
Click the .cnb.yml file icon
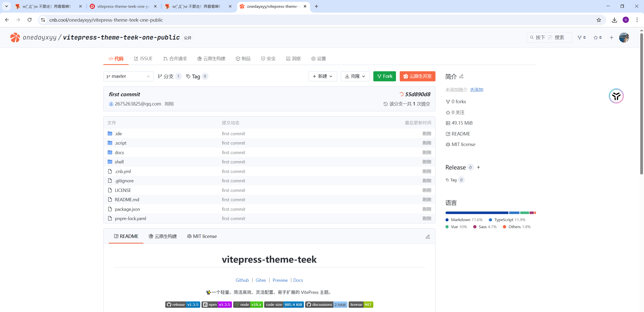[110, 171]
